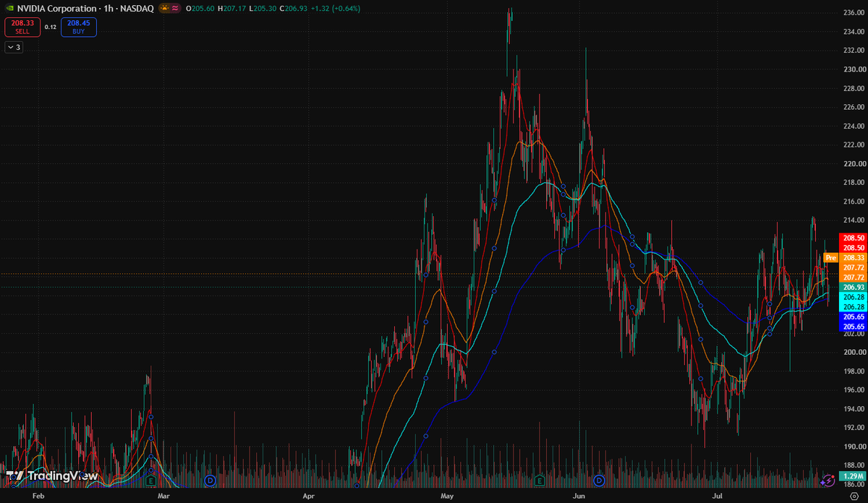Image resolution: width=868 pixels, height=503 pixels.
Task: Click the pink approximate-sign data status icon
Action: tap(176, 8)
